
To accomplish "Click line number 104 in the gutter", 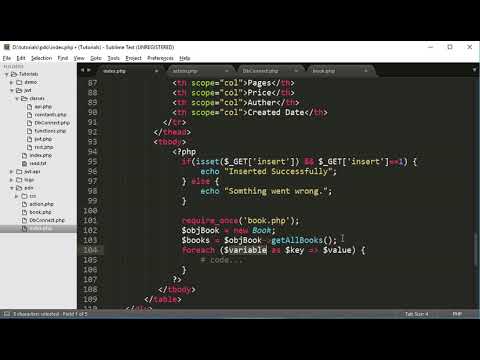I will coord(90,250).
